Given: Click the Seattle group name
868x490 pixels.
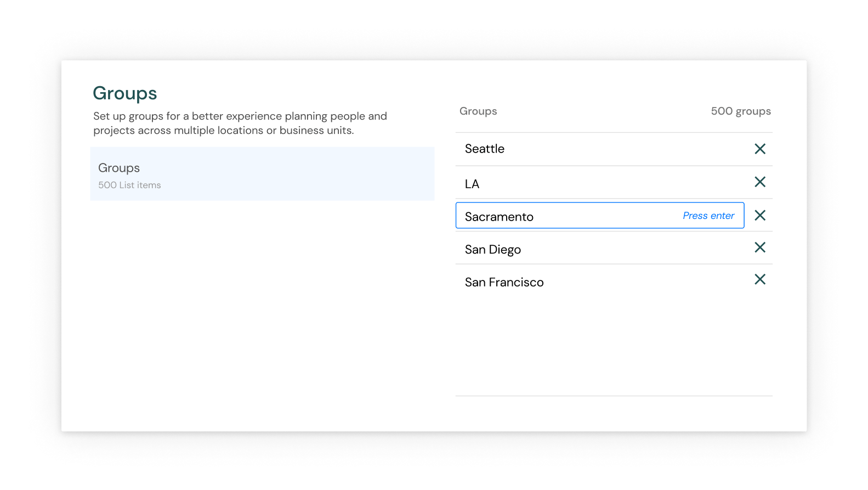Looking at the screenshot, I should point(484,149).
